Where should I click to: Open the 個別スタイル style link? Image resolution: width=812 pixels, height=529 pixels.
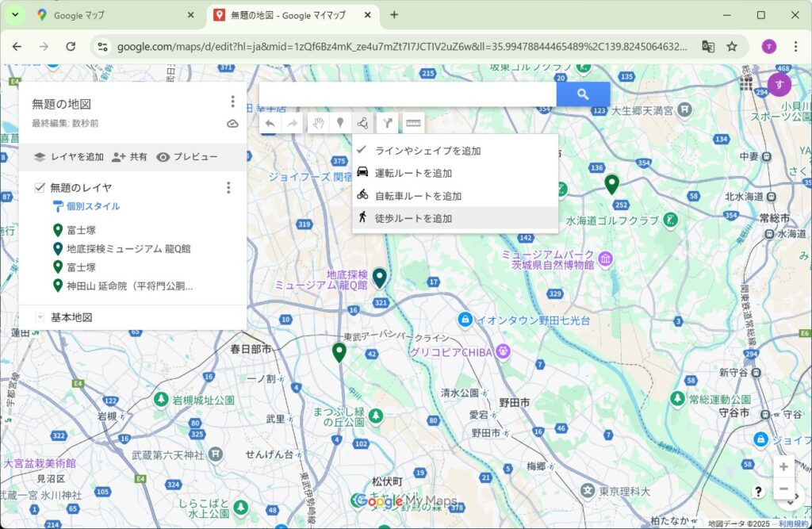click(86, 206)
